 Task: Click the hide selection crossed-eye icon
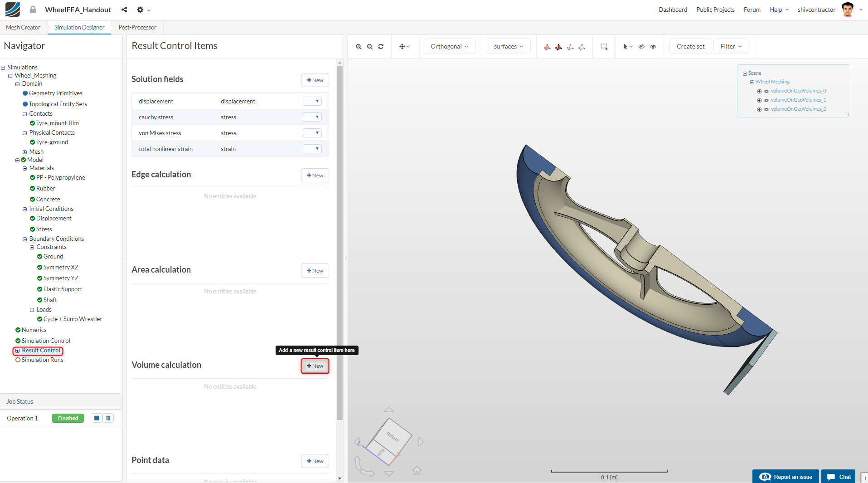pyautogui.click(x=641, y=47)
